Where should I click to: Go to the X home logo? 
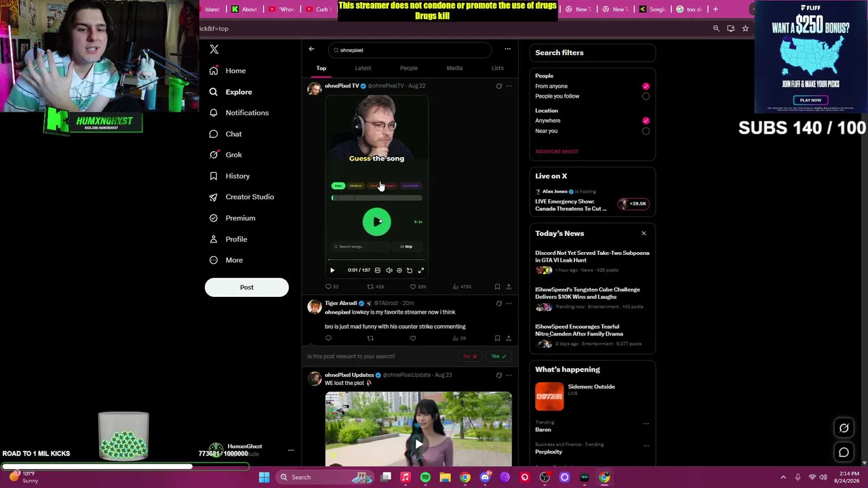[214, 49]
